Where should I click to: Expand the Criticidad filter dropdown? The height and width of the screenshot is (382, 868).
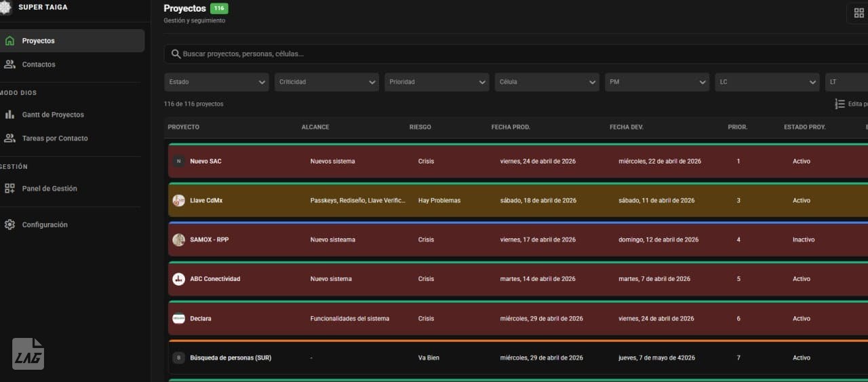(326, 82)
